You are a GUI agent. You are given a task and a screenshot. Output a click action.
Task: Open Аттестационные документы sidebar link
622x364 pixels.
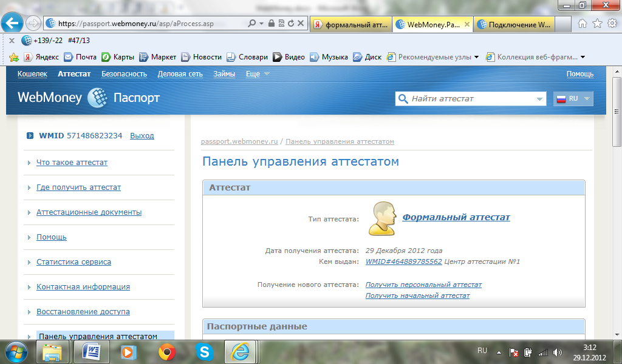coord(89,212)
